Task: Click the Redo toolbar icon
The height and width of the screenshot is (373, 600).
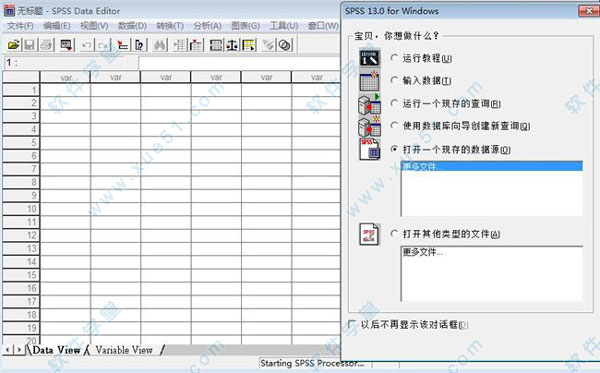Action: 103,45
